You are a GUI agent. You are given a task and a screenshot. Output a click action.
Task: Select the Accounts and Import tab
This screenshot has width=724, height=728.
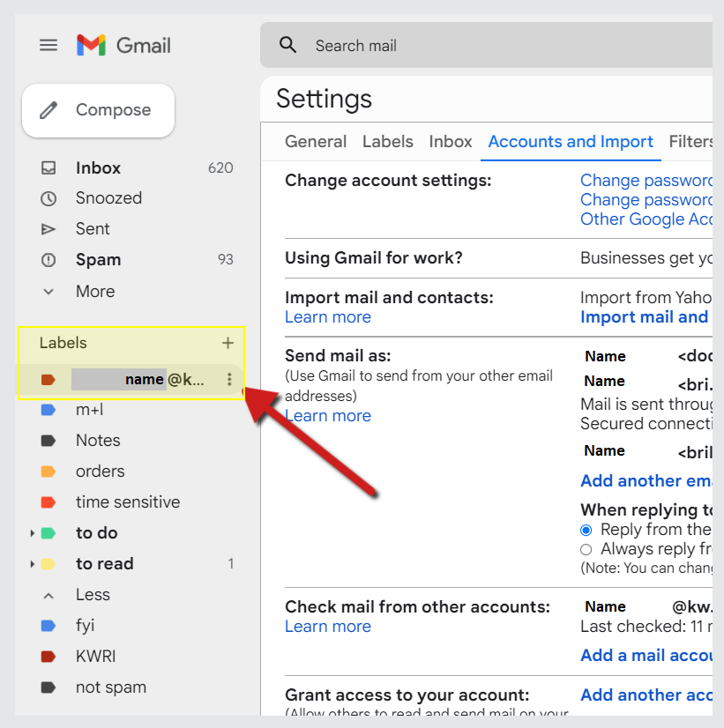[x=571, y=142]
